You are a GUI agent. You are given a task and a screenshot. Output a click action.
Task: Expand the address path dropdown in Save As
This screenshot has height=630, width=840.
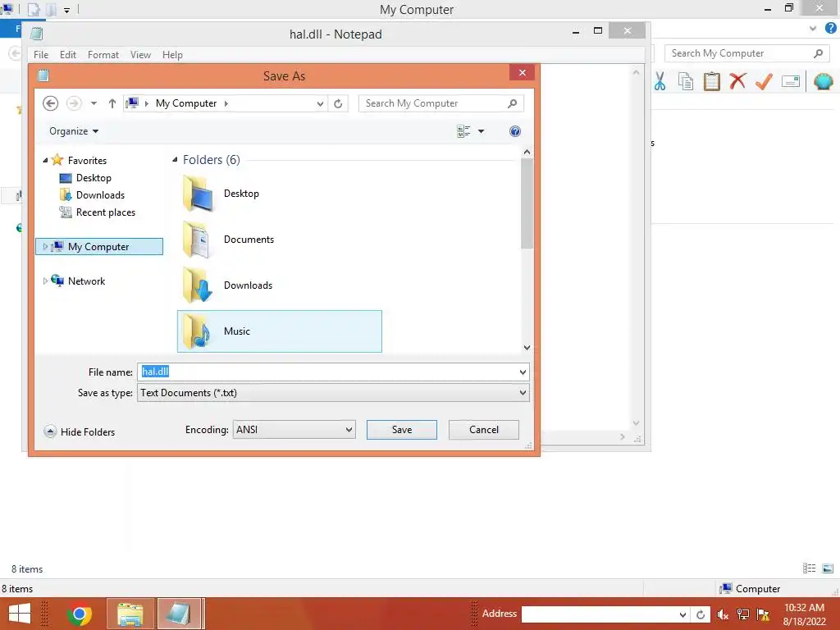[320, 103]
